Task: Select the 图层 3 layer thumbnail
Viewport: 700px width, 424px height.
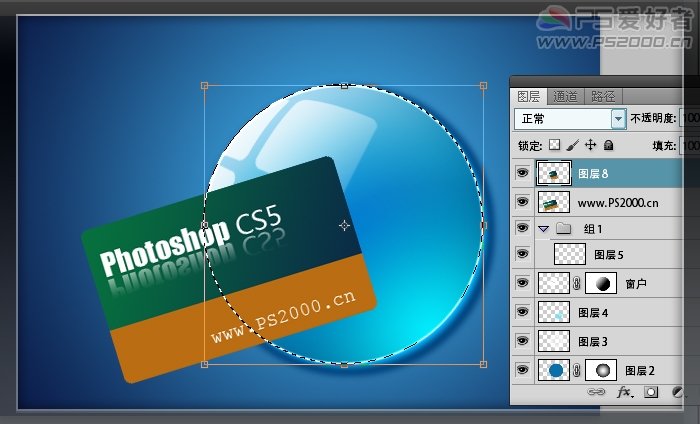Action: point(554,341)
